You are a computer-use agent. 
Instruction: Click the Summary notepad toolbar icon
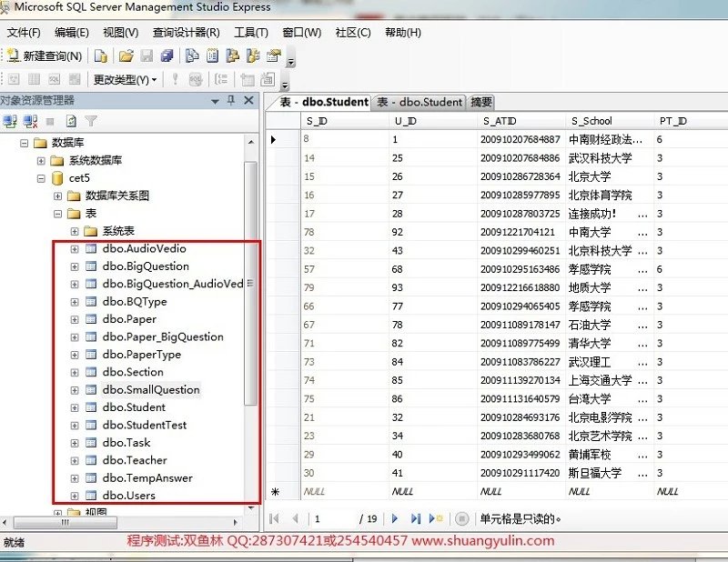point(212,56)
